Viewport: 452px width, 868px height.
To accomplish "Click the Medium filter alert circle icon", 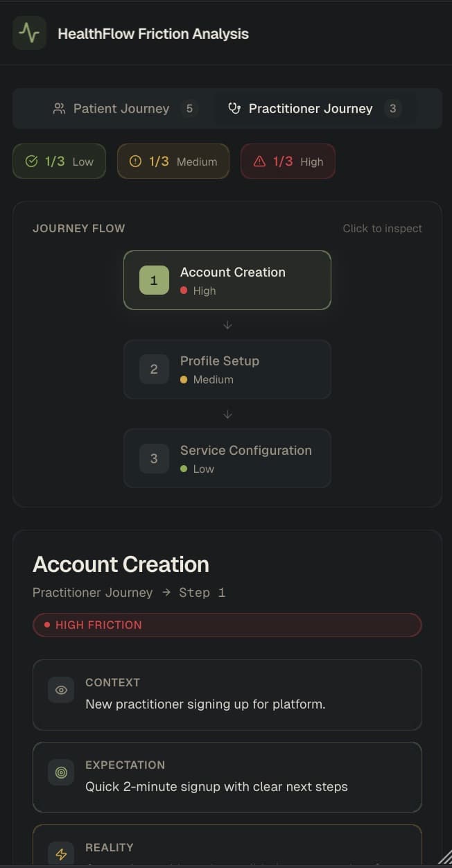I will coord(135,162).
